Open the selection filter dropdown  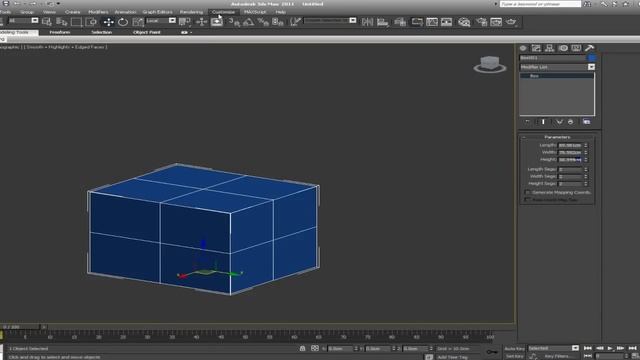point(23,20)
